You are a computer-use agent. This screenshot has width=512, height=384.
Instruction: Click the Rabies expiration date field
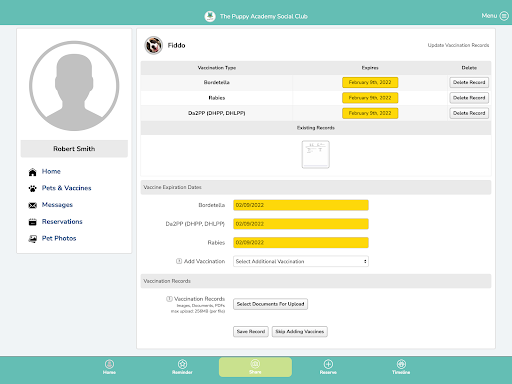tap(301, 243)
